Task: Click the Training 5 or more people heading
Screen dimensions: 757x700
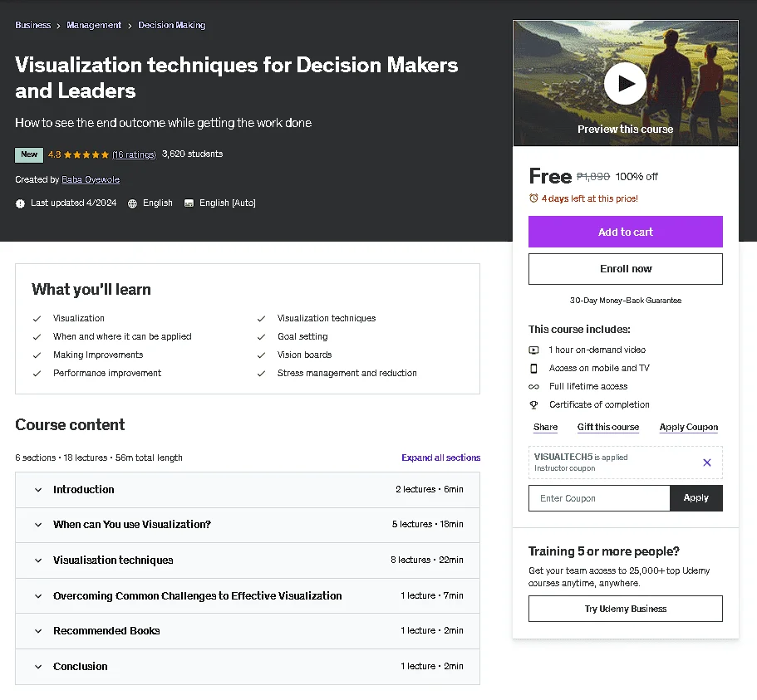Action: click(603, 551)
